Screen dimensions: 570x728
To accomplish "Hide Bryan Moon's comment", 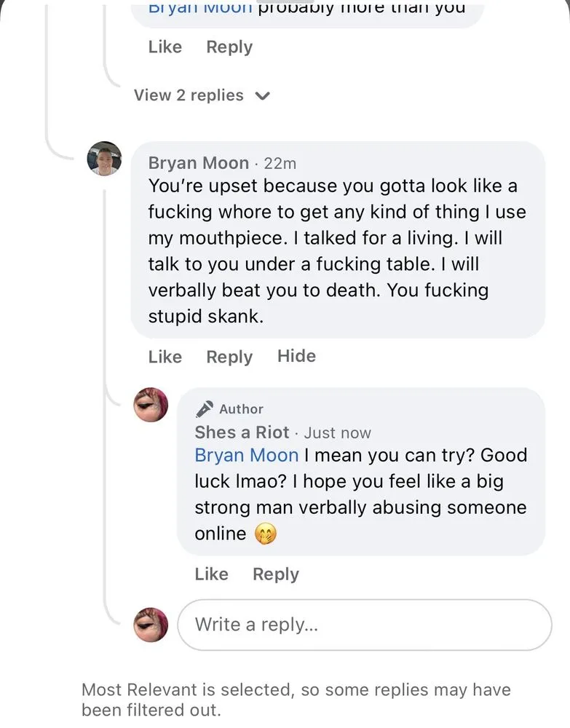I will click(x=296, y=356).
